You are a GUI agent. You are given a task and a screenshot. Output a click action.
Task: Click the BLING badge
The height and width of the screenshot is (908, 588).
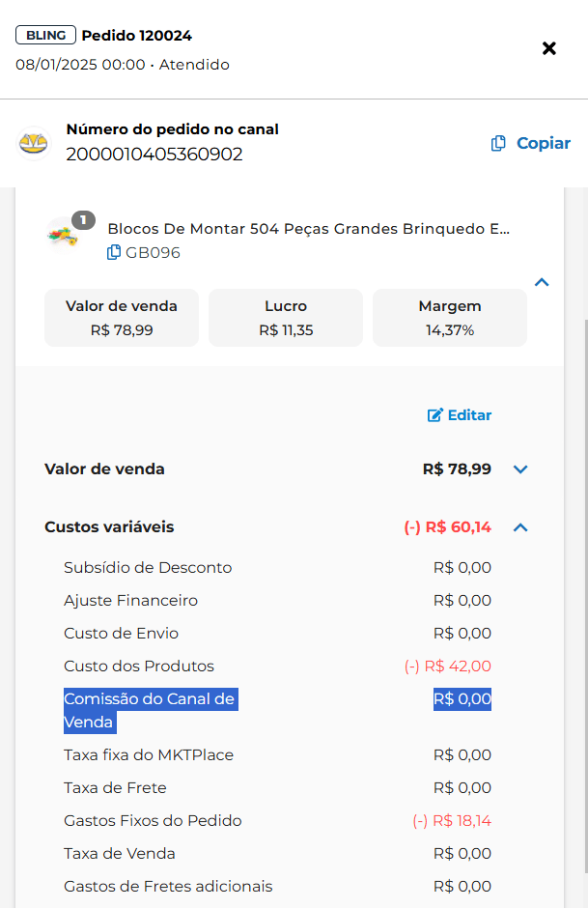pos(45,36)
